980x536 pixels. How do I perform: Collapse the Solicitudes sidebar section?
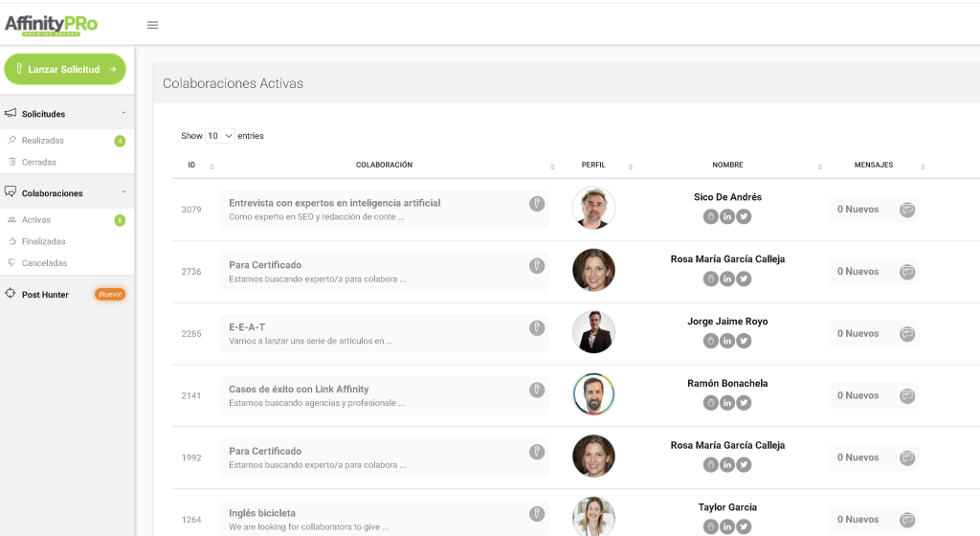tap(123, 114)
